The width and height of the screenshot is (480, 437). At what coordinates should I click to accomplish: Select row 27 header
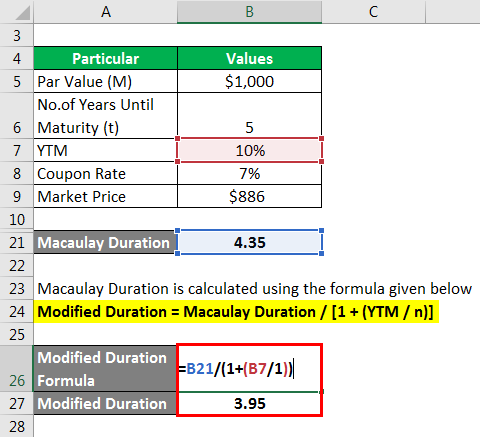[x=17, y=403]
